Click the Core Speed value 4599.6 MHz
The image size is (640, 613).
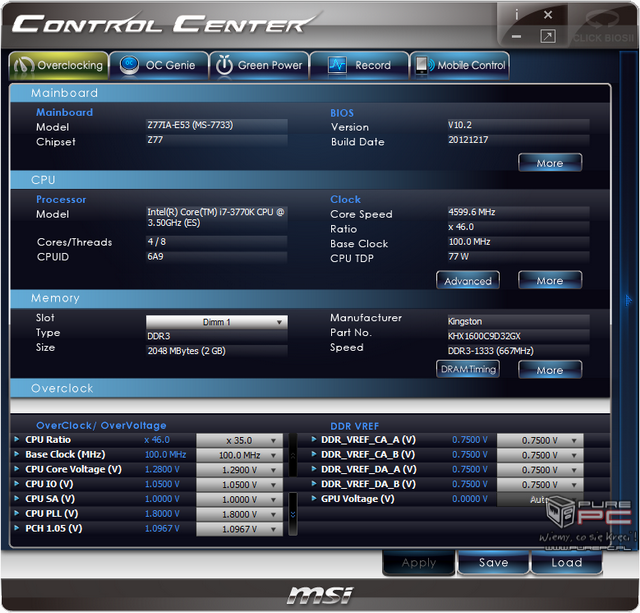pos(518,212)
